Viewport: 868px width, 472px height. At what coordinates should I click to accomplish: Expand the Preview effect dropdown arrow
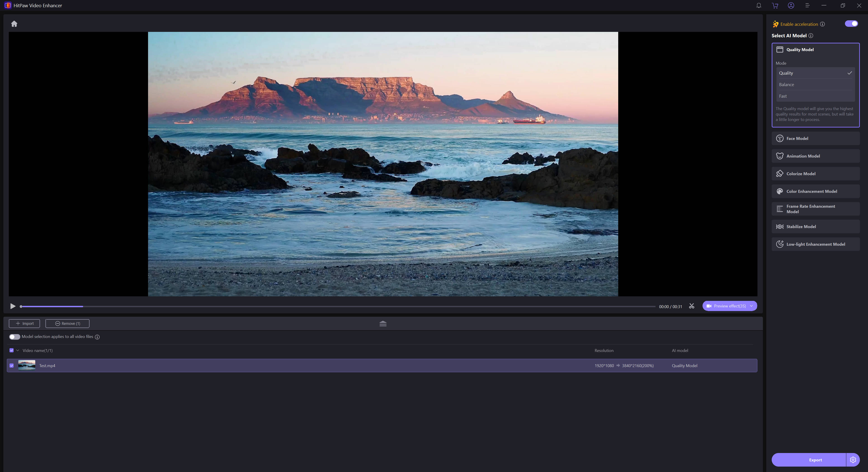(751, 306)
